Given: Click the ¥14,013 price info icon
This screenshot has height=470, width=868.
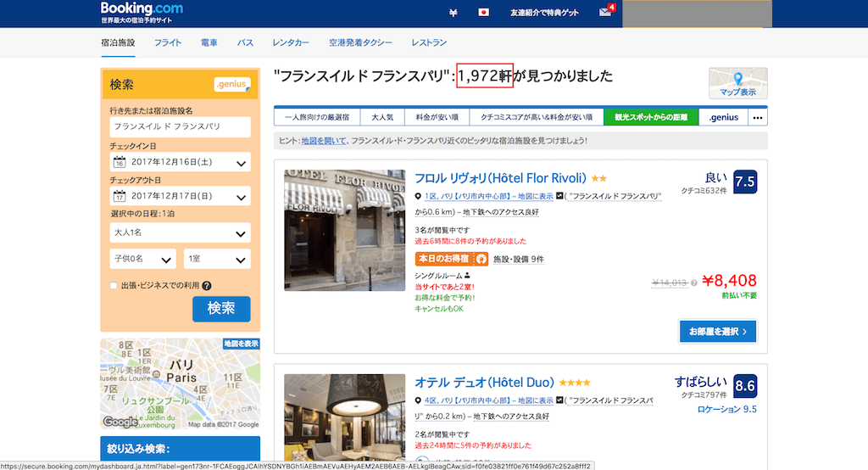Looking at the screenshot, I should point(693,283).
